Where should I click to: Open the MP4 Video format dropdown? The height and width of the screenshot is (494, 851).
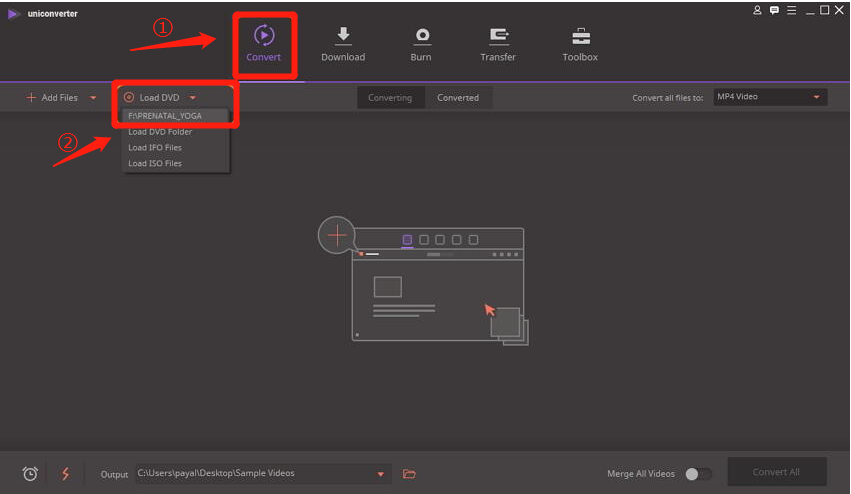(770, 97)
